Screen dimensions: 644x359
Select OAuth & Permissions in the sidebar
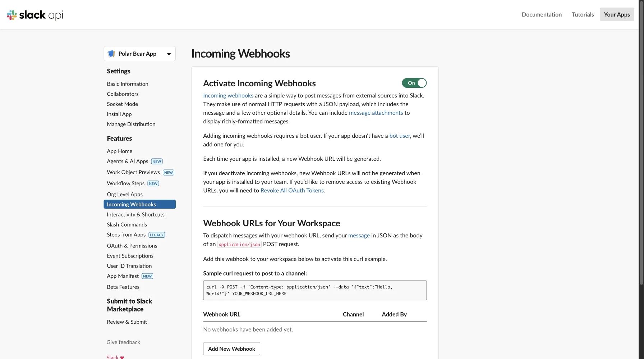pos(132,246)
